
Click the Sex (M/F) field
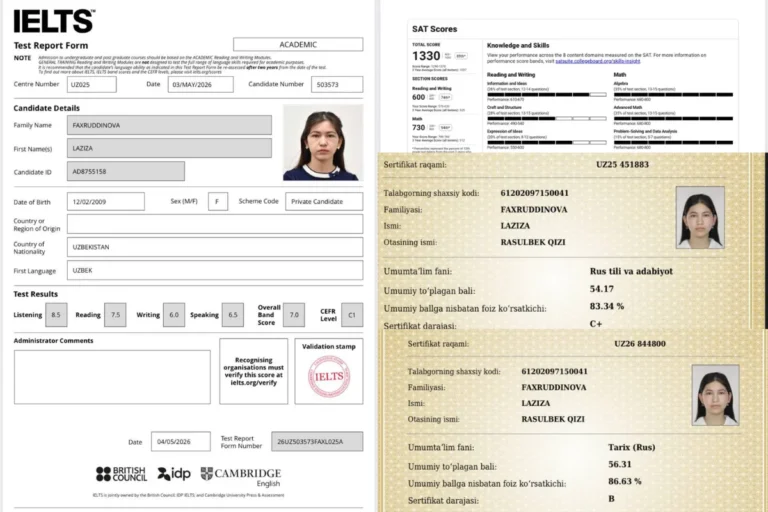point(218,201)
